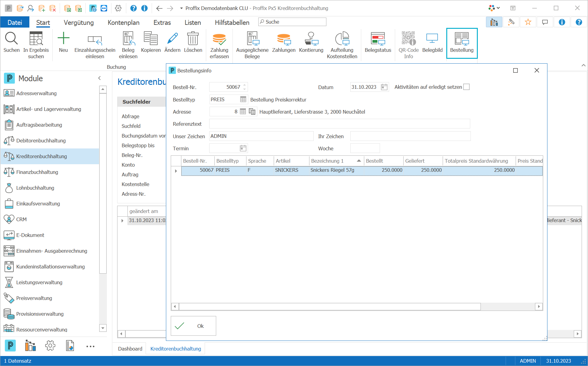Click the Beleg einlesen icon

tap(128, 45)
